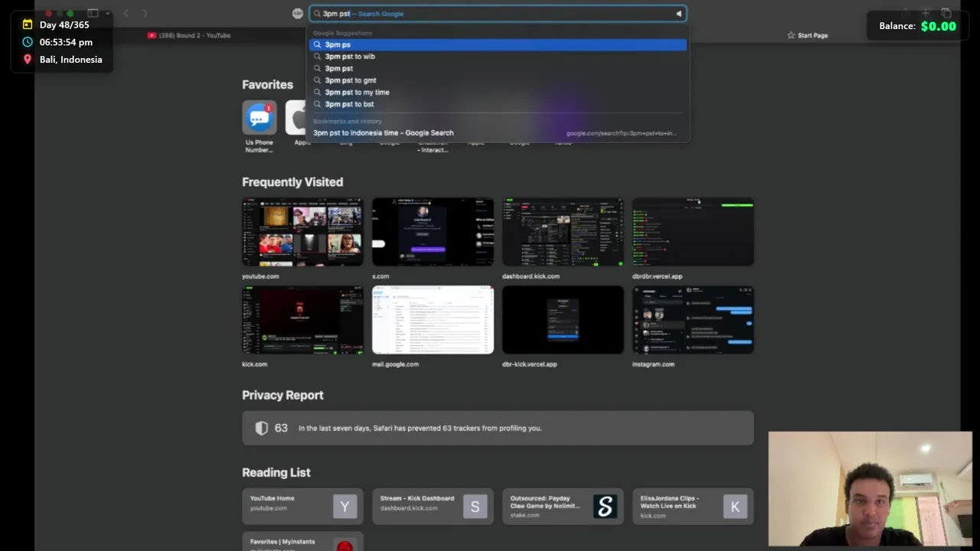Viewport: 980px width, 551px height.
Task: Click the Frequently Visited heading
Action: tap(292, 182)
